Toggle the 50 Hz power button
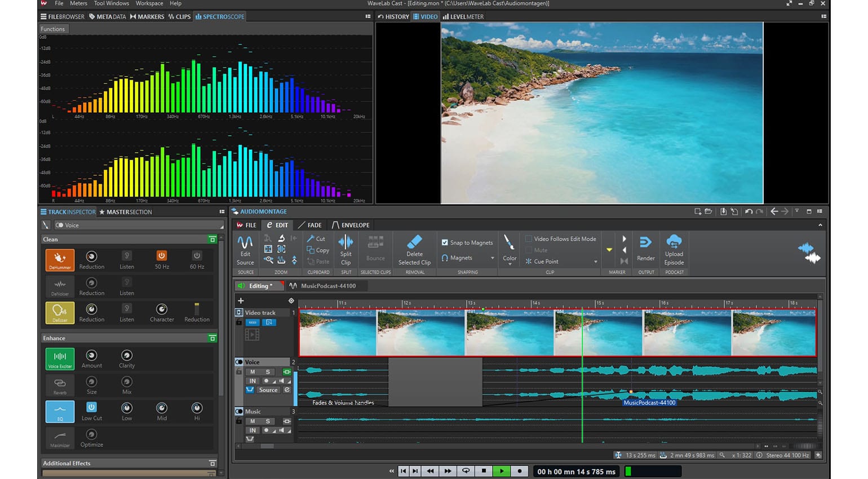 pos(162,256)
